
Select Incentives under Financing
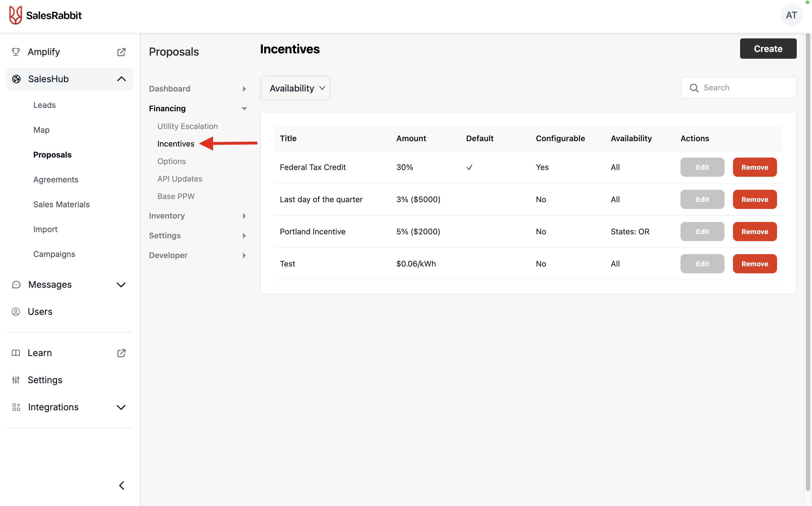pos(175,144)
